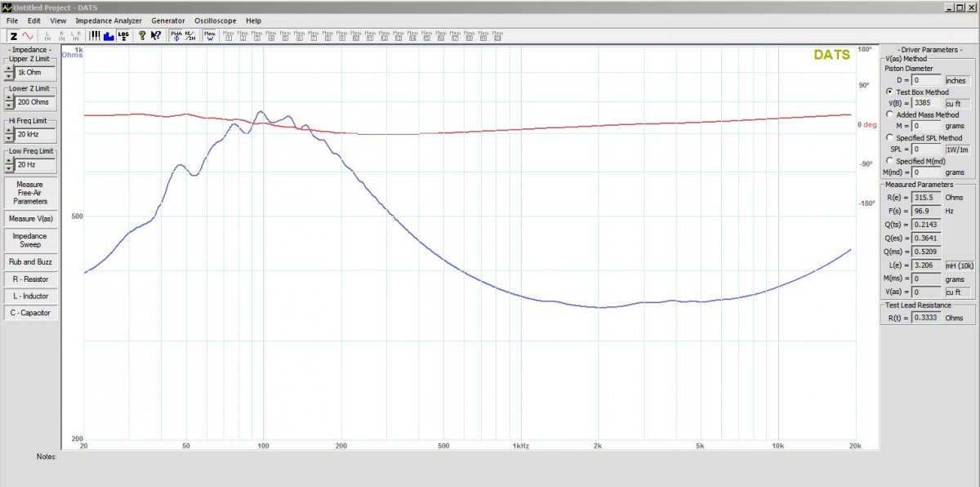Select Mem 8 slot icon
Image resolution: width=980 pixels, height=487 pixels.
[x=327, y=36]
